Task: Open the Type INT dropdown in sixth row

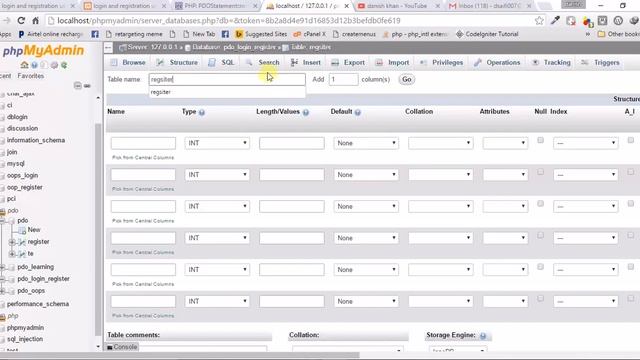Action: (217, 301)
